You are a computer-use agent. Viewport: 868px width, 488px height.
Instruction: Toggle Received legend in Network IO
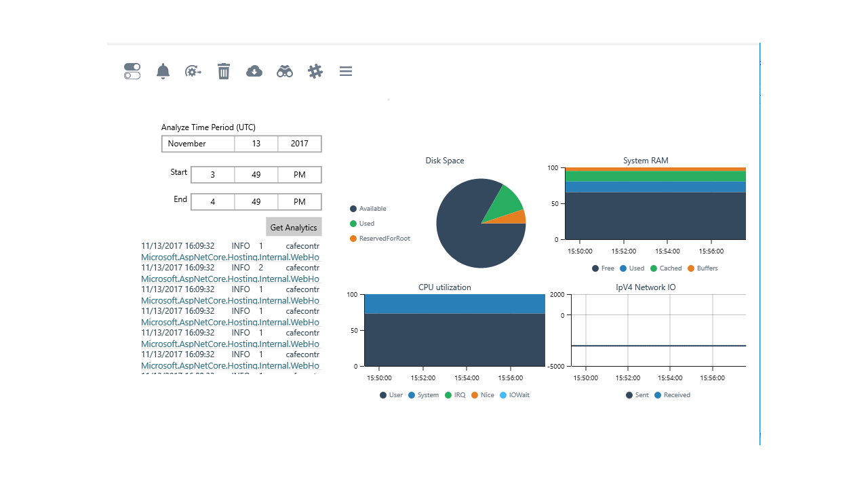coord(673,395)
